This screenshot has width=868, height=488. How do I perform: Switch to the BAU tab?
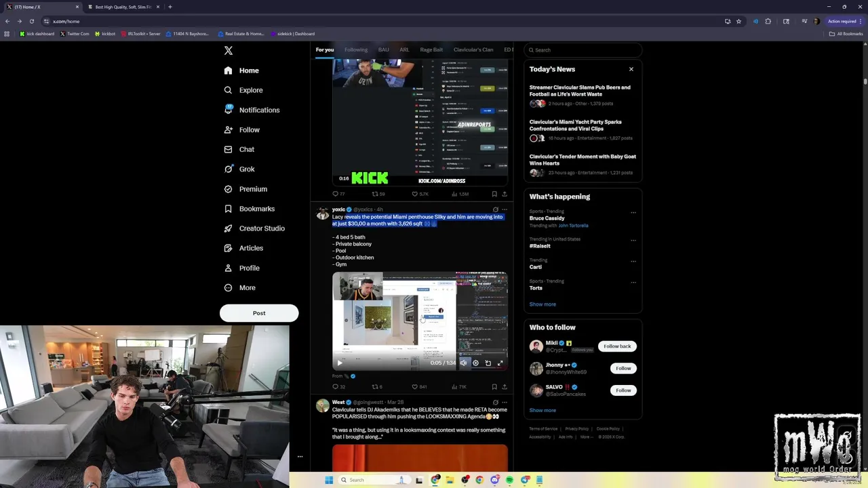[384, 49]
